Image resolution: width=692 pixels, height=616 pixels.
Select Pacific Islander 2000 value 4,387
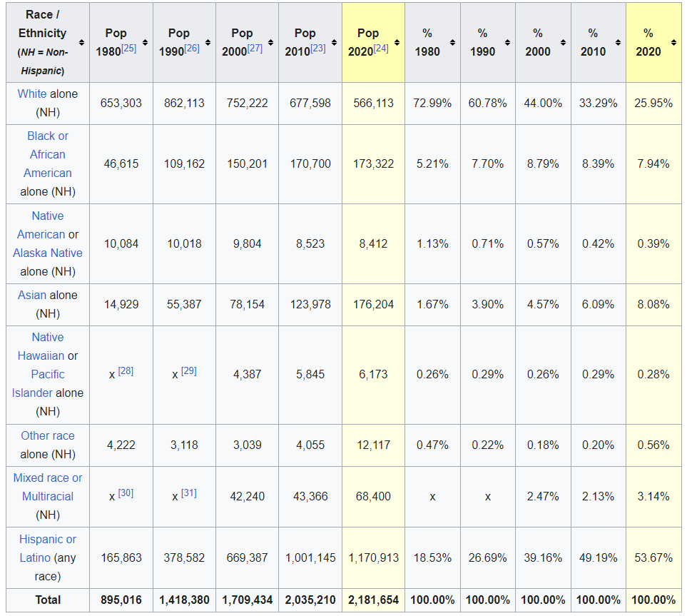click(247, 375)
